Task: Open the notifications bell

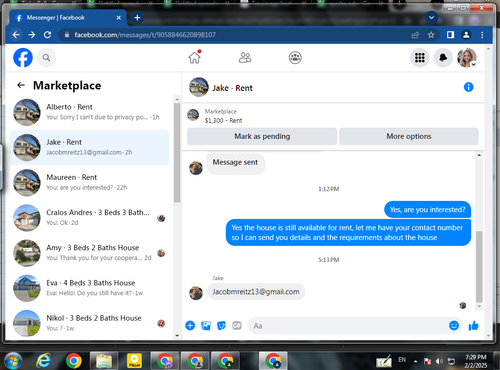Action: pos(443,58)
